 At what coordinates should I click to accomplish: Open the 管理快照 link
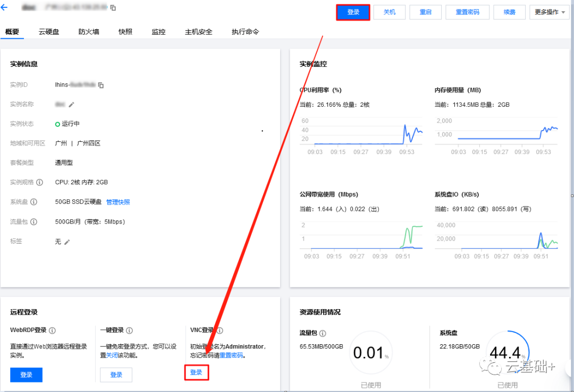coord(118,202)
